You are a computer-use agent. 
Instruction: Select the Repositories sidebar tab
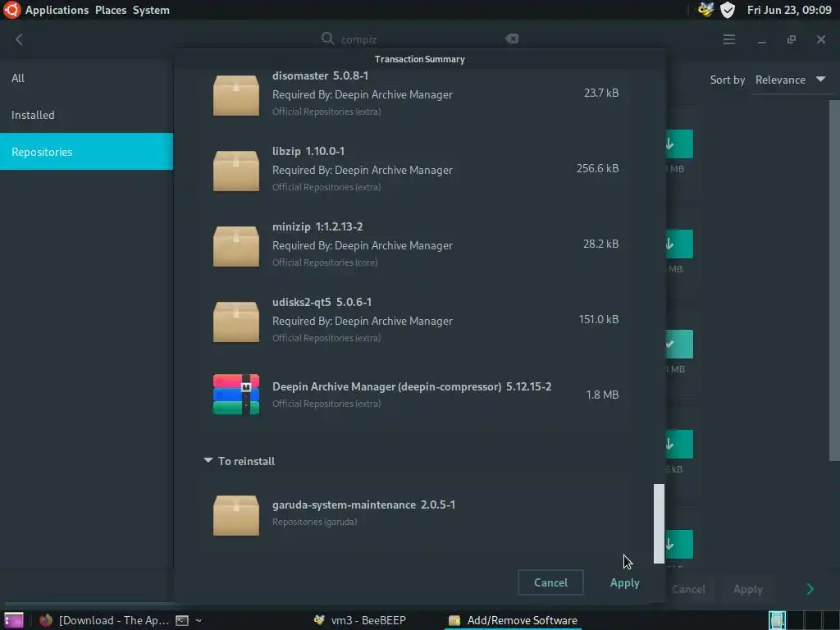pyautogui.click(x=86, y=152)
